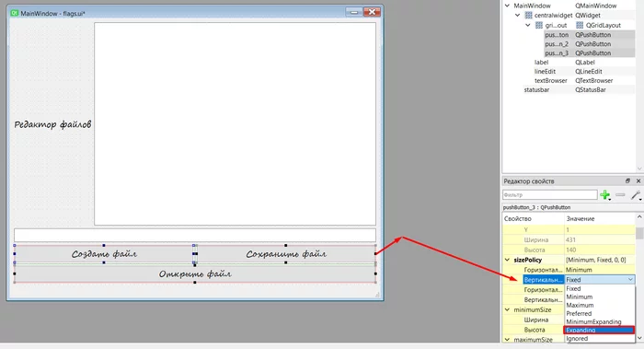The width and height of the screenshot is (644, 349).
Task: Click property list scroll-down arrow
Action: coord(639,338)
